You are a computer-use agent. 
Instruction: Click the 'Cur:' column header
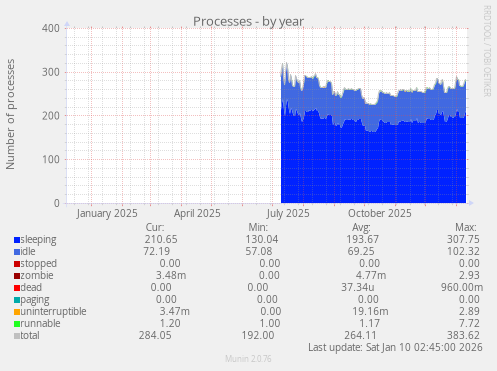[155, 227]
